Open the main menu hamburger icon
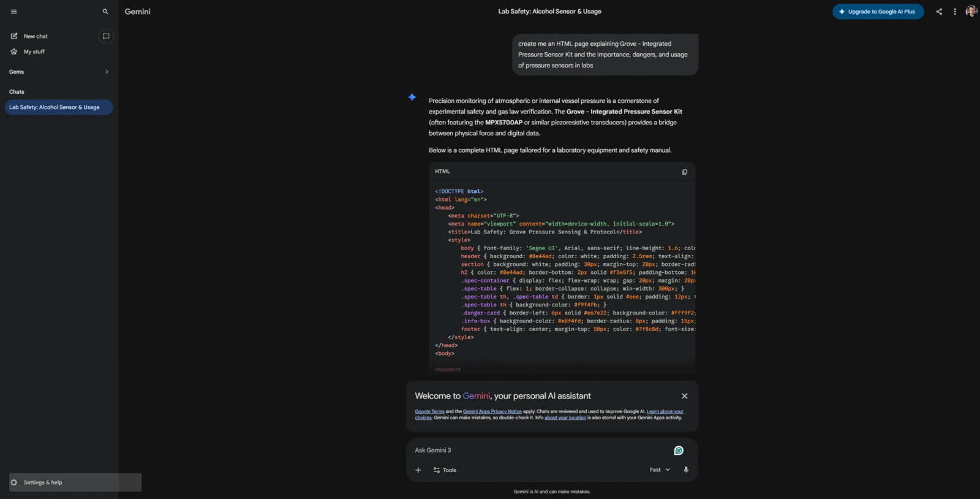 tap(14, 12)
